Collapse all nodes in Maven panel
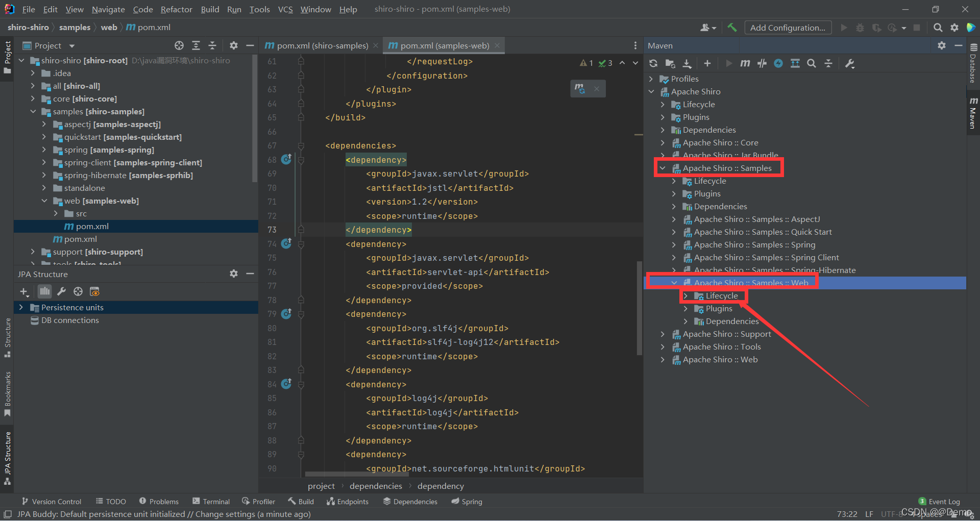The image size is (980, 521). click(828, 63)
